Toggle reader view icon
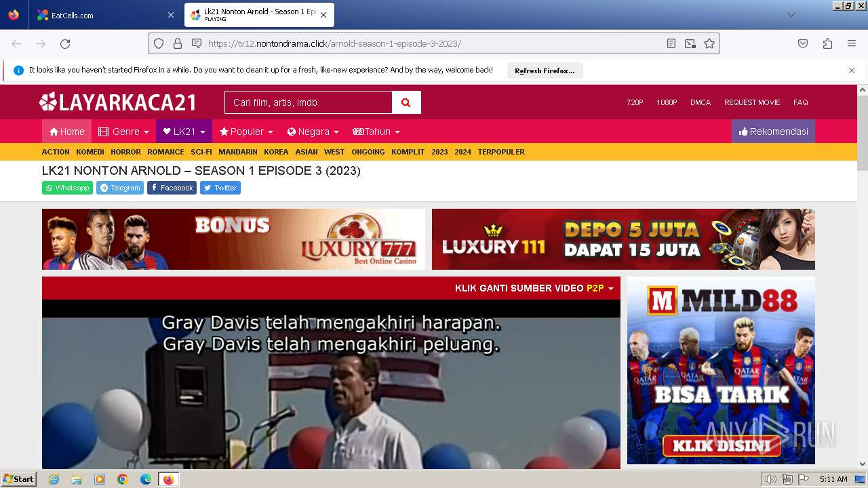 pos(671,43)
